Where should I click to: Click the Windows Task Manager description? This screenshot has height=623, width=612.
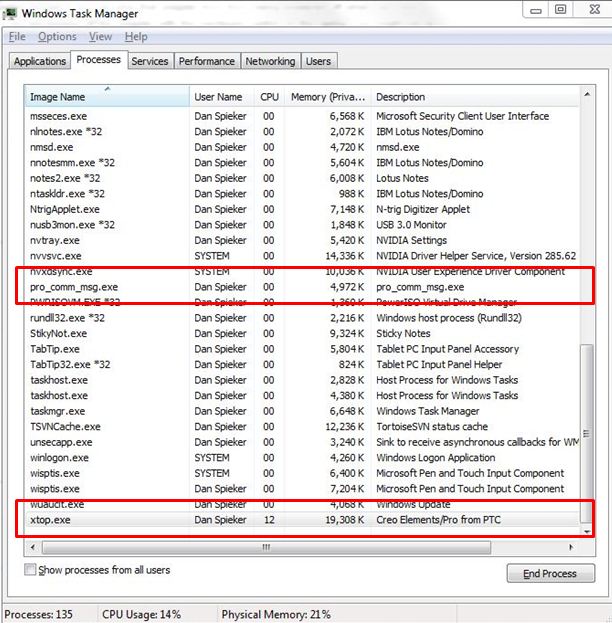[x=428, y=411]
